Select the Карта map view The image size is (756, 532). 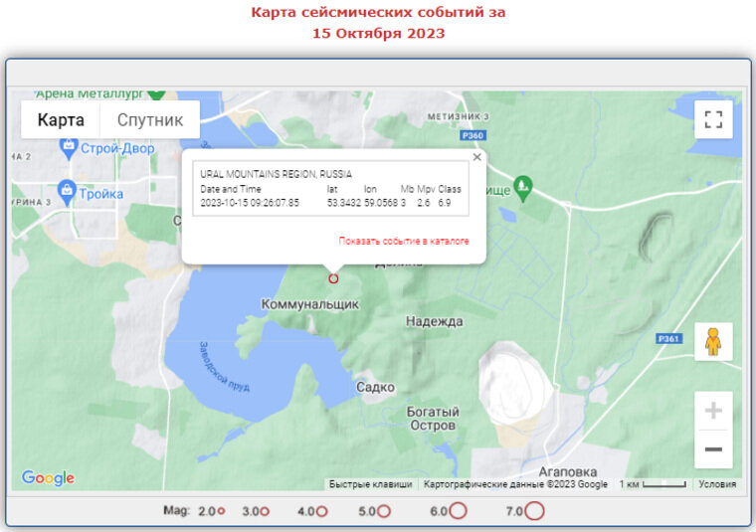(61, 120)
